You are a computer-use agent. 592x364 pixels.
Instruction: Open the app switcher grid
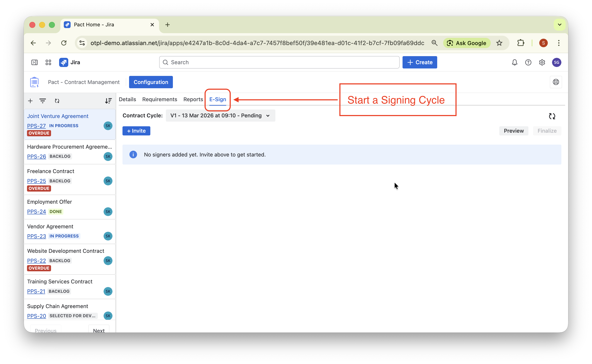point(48,62)
